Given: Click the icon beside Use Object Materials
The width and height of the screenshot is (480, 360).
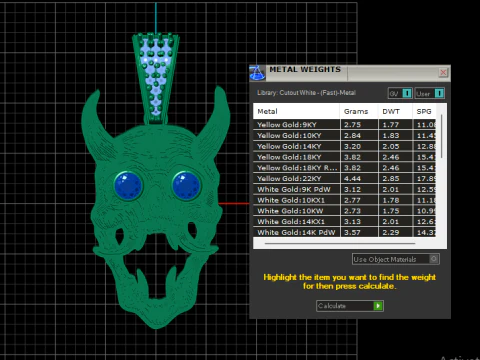Looking at the screenshot, I should 434,259.
